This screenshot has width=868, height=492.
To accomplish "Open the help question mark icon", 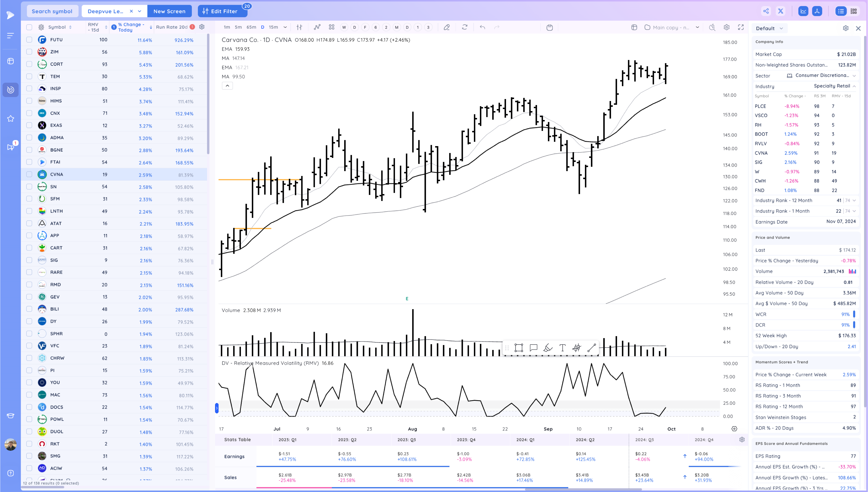I will pos(10,473).
